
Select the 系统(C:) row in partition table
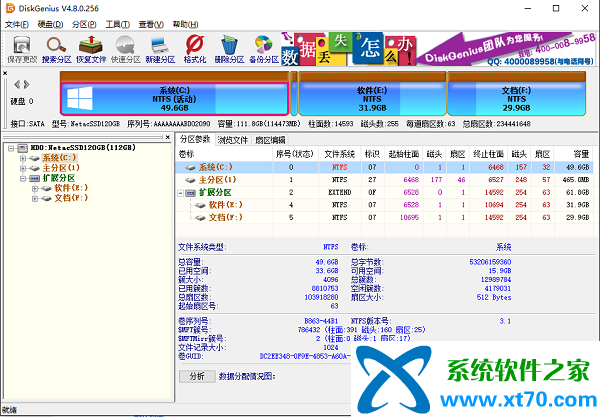[384, 167]
